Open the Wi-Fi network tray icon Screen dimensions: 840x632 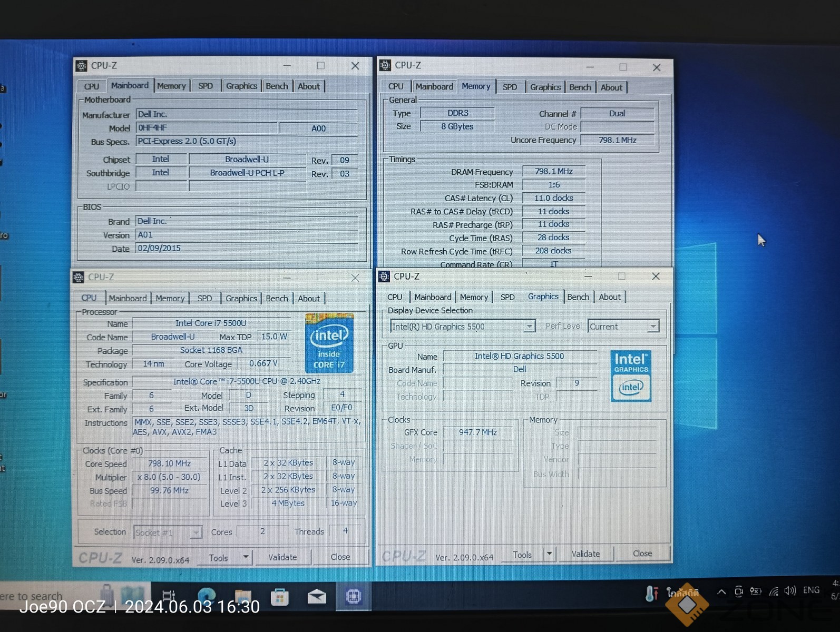[774, 591]
